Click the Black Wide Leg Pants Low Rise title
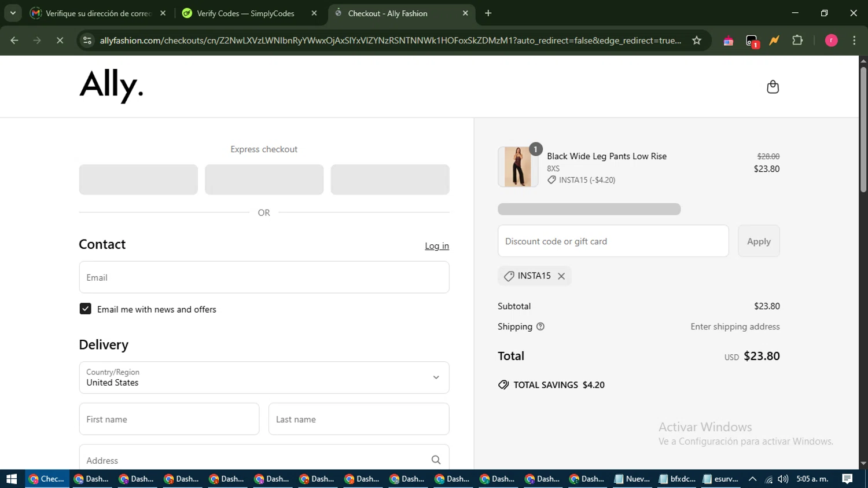Screen dimensions: 868x488 (x=607, y=156)
